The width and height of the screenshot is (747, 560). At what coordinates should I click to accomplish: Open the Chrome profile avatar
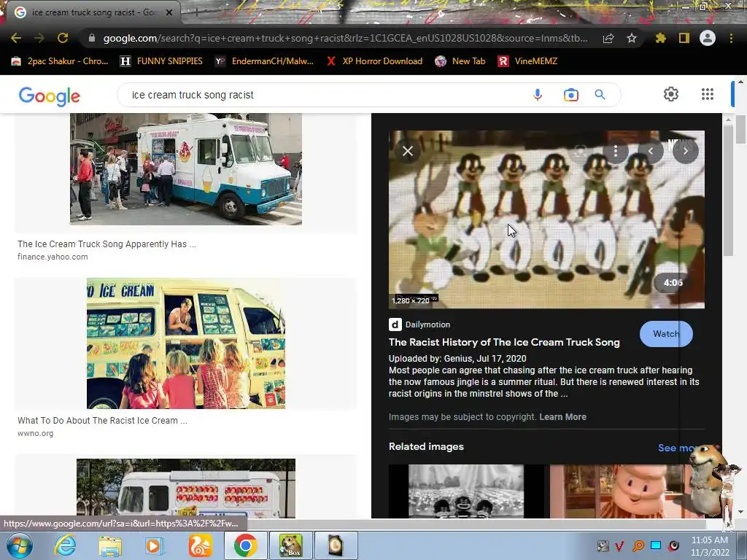point(708,38)
